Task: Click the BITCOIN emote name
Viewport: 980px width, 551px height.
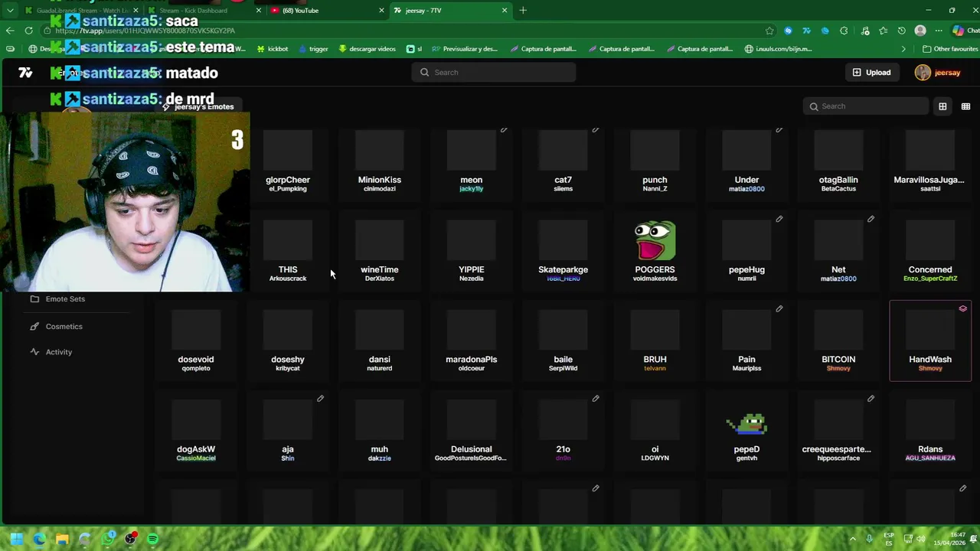Action: [838, 360]
